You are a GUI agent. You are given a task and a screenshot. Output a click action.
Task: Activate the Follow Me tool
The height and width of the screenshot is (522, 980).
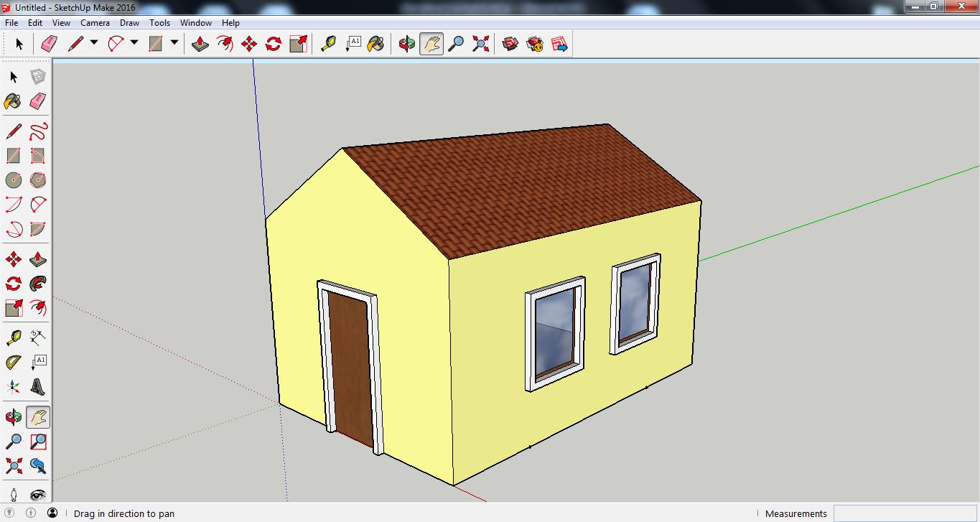pos(38,284)
